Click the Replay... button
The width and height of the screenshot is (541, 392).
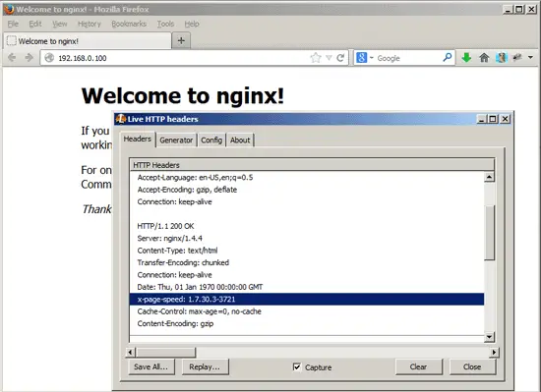point(205,366)
